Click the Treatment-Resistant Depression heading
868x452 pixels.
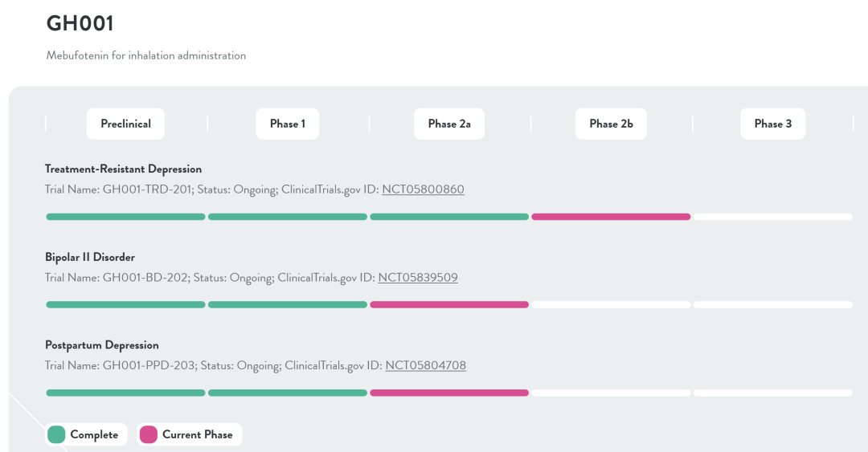[x=123, y=169]
